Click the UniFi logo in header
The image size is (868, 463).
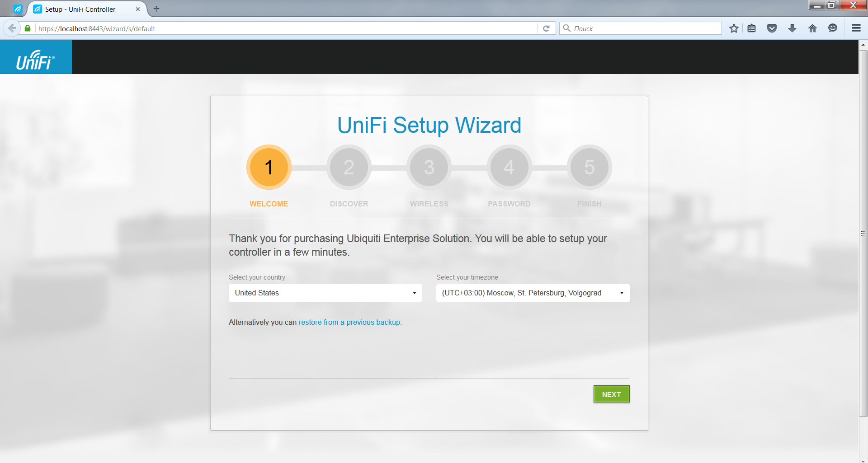pyautogui.click(x=36, y=57)
